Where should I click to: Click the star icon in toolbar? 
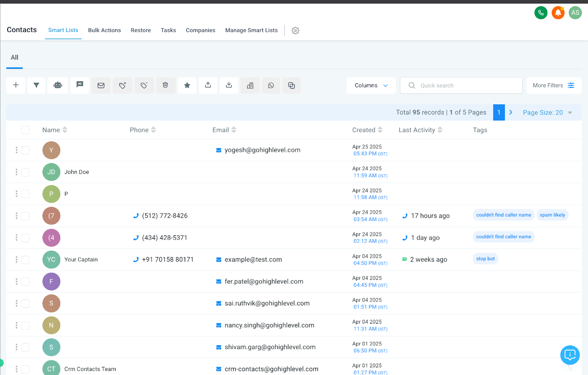coord(187,85)
